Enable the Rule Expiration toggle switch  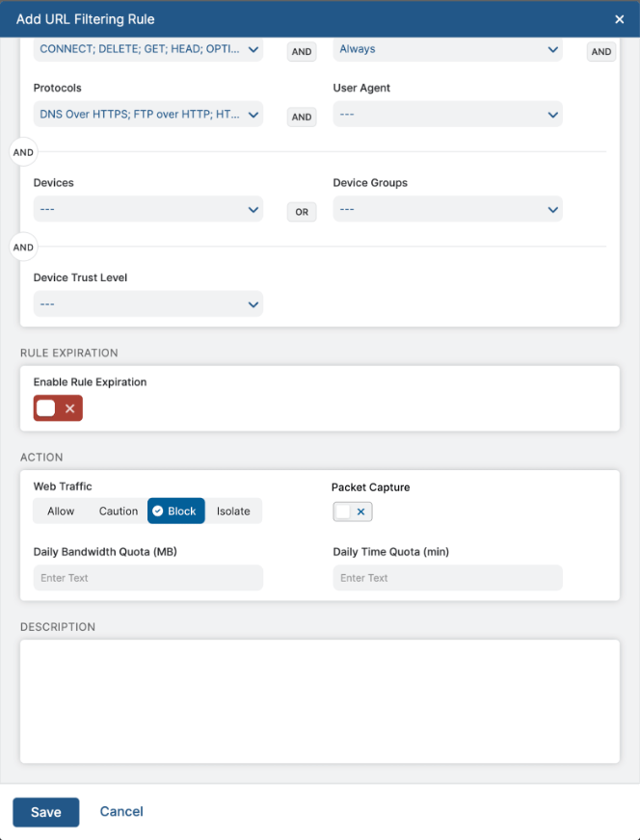[x=47, y=407]
